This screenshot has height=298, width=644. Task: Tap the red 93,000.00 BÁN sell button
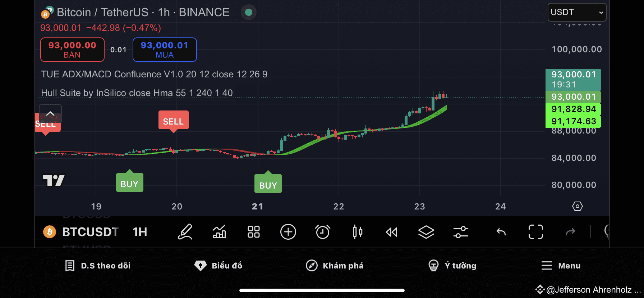point(72,50)
